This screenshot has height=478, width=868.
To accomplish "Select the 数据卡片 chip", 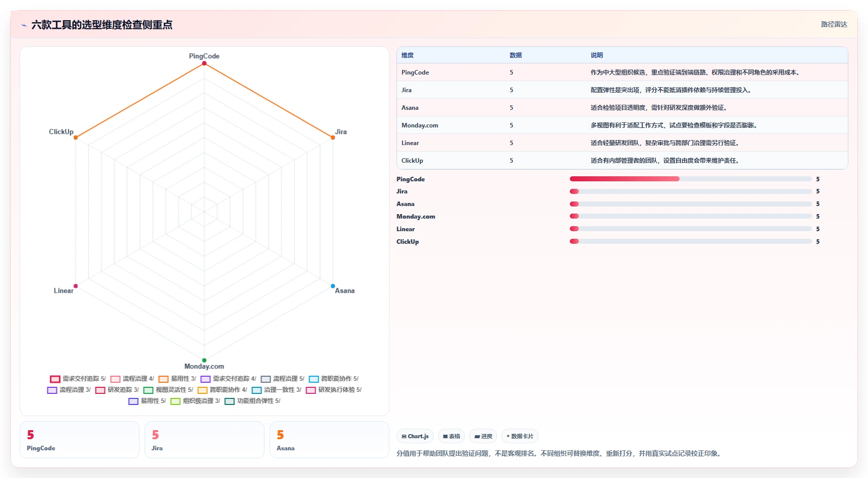I will (x=520, y=436).
